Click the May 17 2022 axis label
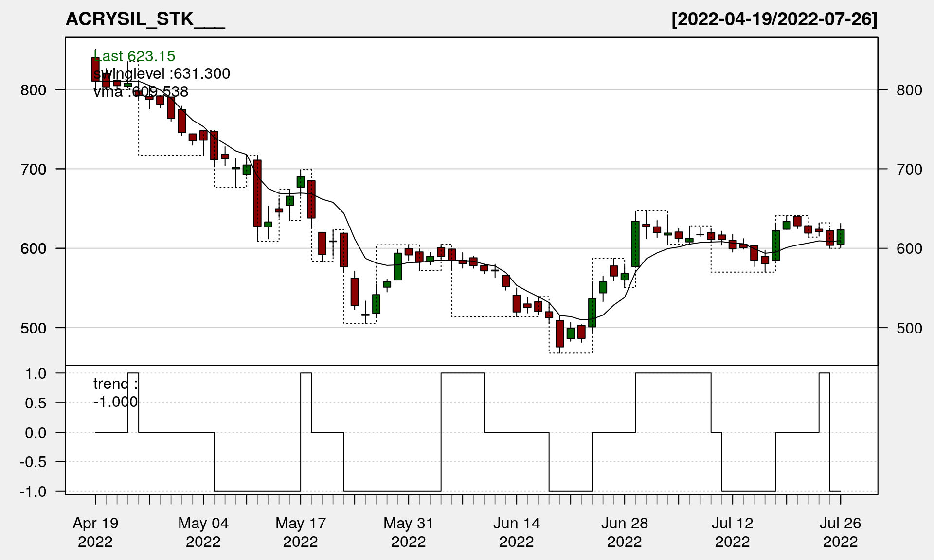 pyautogui.click(x=301, y=532)
